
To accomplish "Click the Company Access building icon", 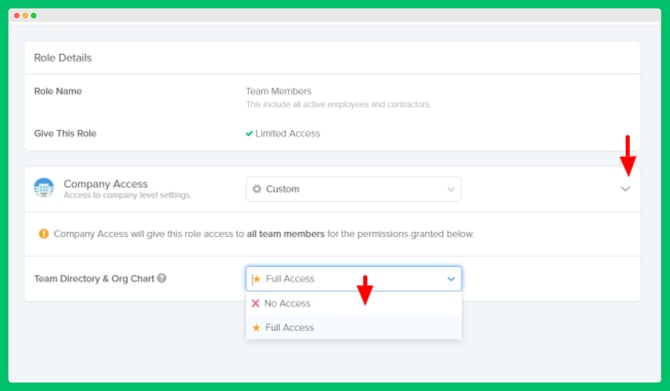I will (44, 188).
